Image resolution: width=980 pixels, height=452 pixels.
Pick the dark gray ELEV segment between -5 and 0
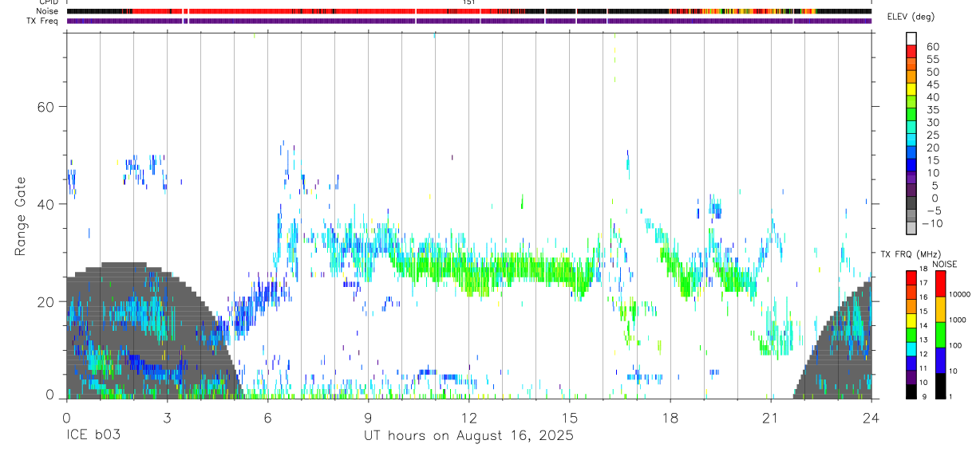tap(911, 204)
